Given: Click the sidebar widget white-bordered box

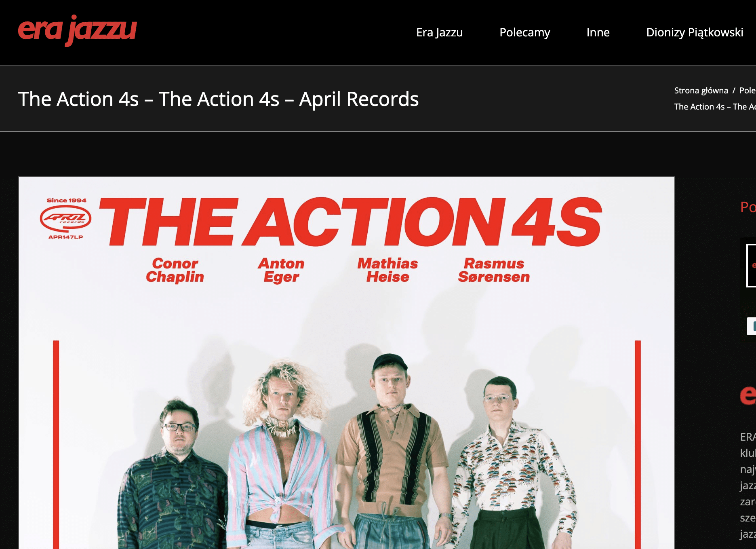Looking at the screenshot, I should (x=751, y=266).
